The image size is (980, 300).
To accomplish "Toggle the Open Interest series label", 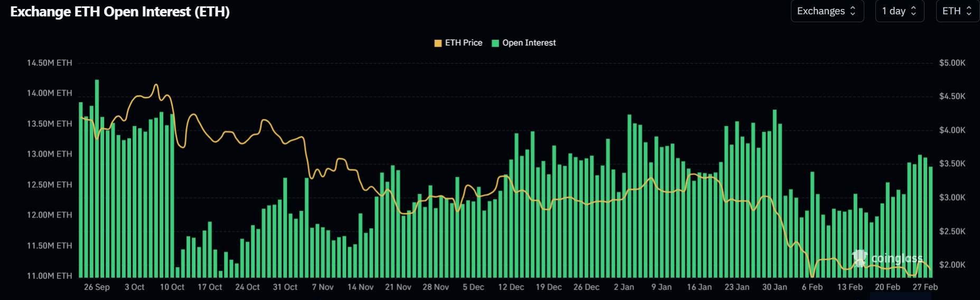I will click(529, 43).
